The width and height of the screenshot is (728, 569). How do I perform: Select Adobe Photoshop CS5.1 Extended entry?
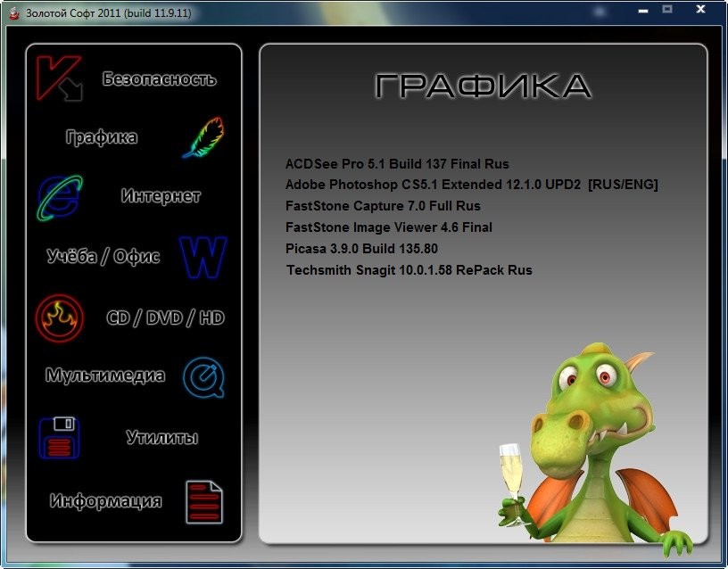pos(472,185)
